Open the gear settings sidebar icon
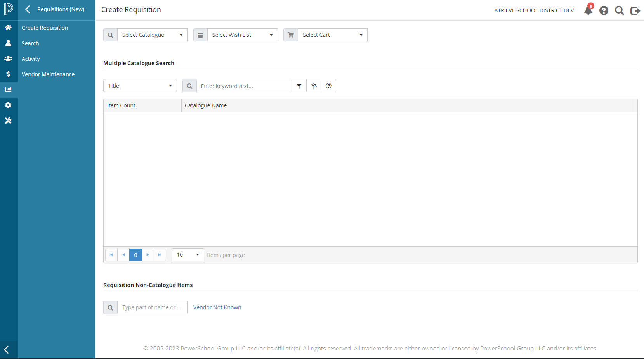 pyautogui.click(x=8, y=105)
